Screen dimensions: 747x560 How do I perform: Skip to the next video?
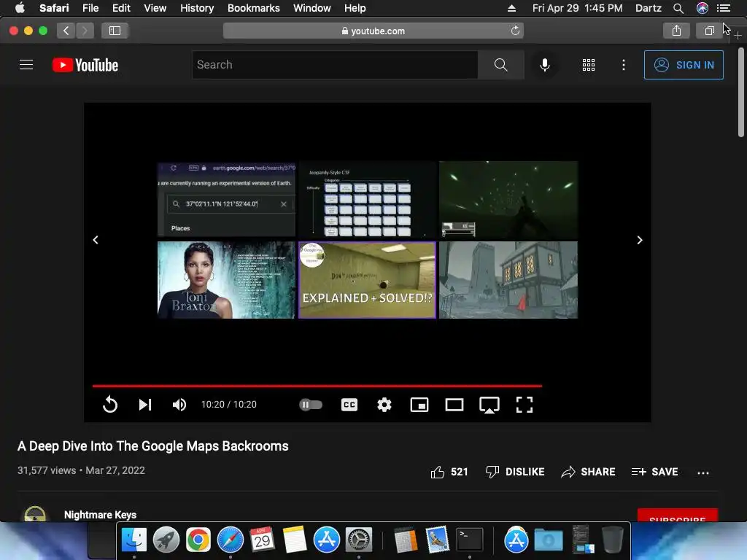(145, 404)
